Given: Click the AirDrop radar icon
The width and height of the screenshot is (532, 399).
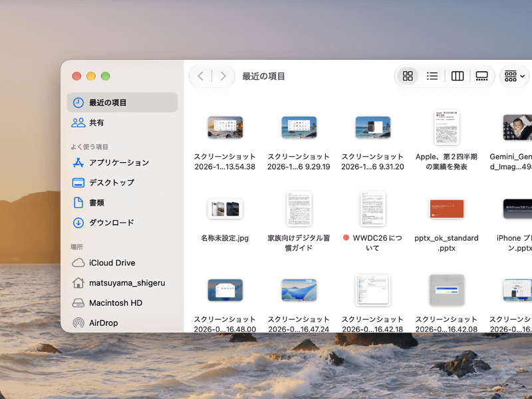Looking at the screenshot, I should 78,323.
